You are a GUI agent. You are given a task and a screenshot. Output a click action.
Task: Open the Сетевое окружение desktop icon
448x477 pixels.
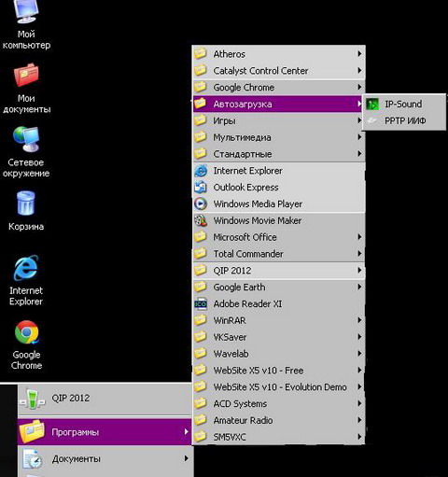pyautogui.click(x=26, y=139)
